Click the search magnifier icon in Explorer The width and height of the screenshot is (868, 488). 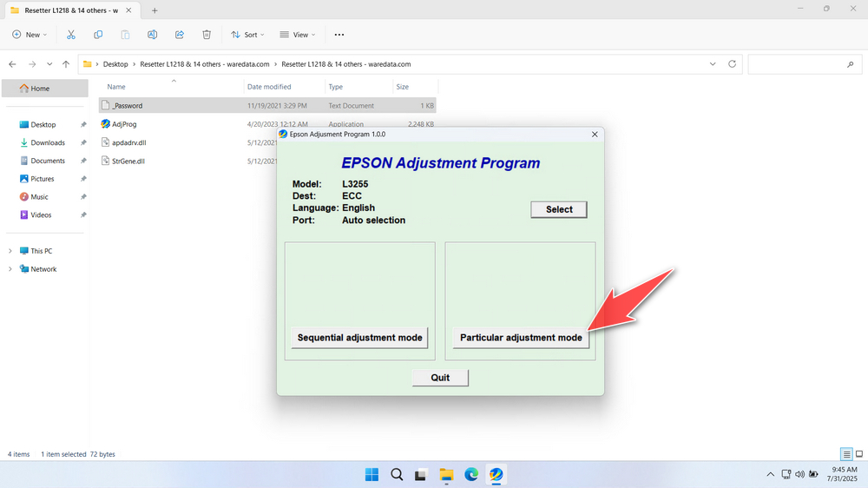851,64
